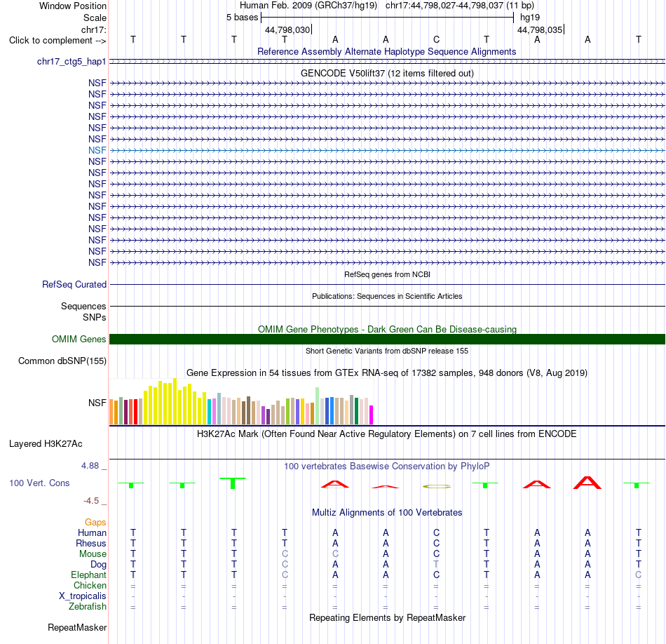Open the Multiz Alignments of 100 Vertebrates title
The height and width of the screenshot is (644, 666).
point(387,513)
